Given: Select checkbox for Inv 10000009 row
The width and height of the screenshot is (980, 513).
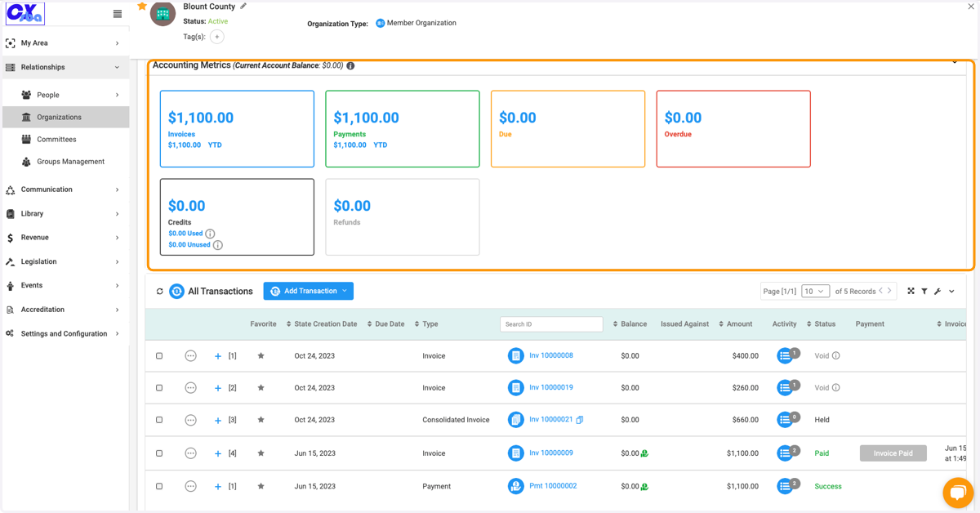Looking at the screenshot, I should [x=159, y=453].
